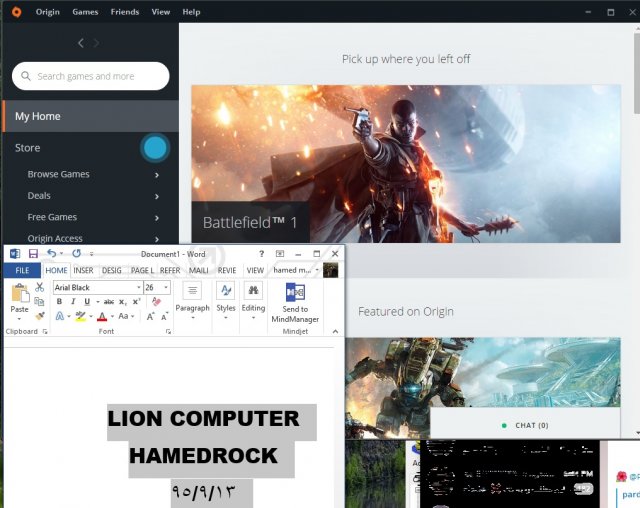Viewport: 640px width, 508px height.
Task: Decrease font size with Shrink Font
Action: (164, 317)
